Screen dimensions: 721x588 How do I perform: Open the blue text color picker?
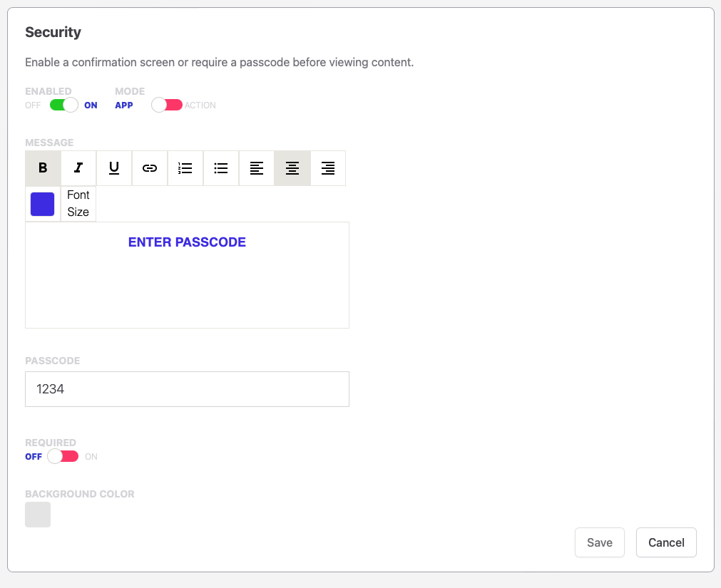(x=43, y=204)
